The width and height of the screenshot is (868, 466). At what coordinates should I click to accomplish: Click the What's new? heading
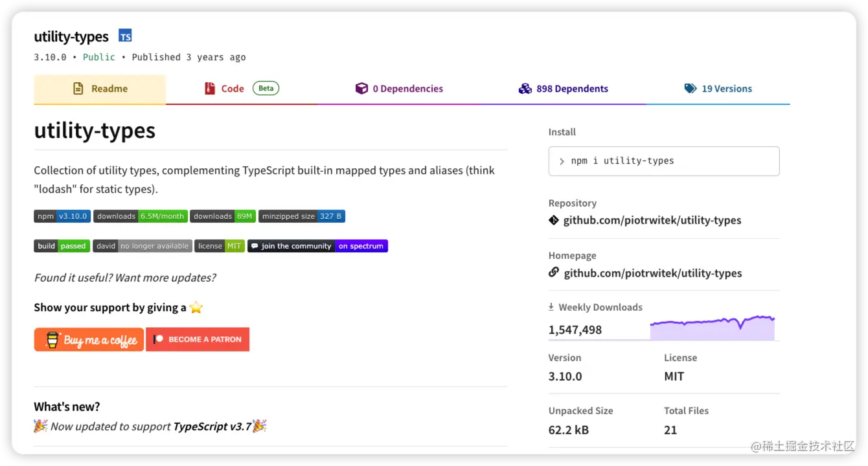67,406
